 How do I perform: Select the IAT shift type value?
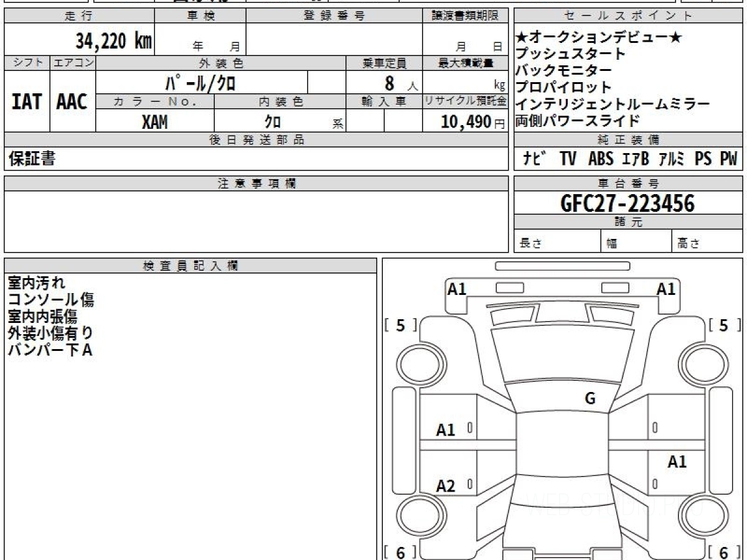pyautogui.click(x=27, y=102)
